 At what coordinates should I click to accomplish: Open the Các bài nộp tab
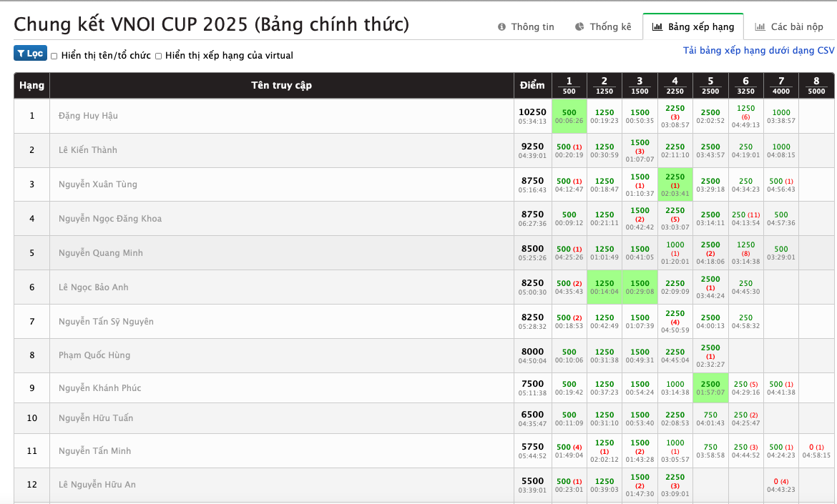pyautogui.click(x=789, y=26)
